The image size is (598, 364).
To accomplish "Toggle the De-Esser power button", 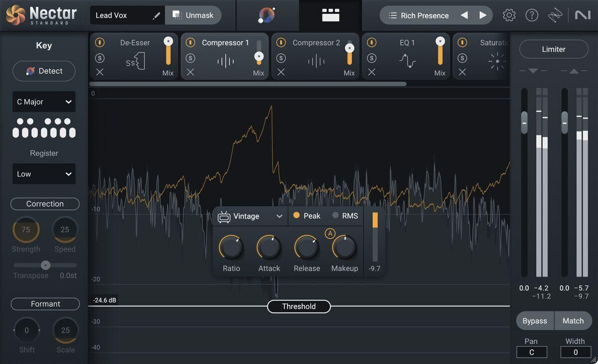I will tap(100, 43).
